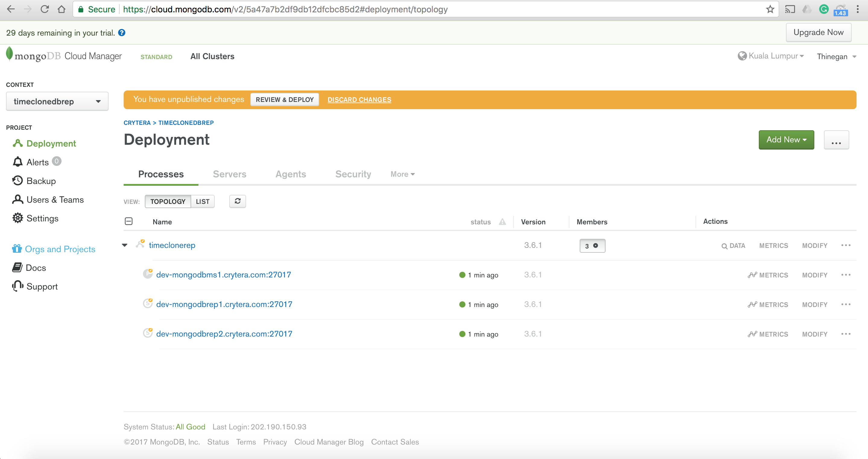Bookmark the page with the star icon
This screenshot has height=459, width=868.
pyautogui.click(x=770, y=9)
